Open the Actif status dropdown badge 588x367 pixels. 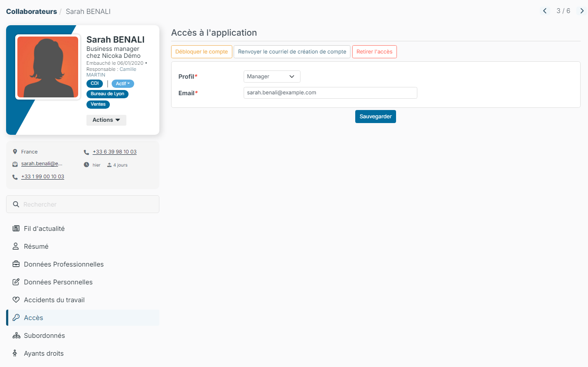point(123,83)
